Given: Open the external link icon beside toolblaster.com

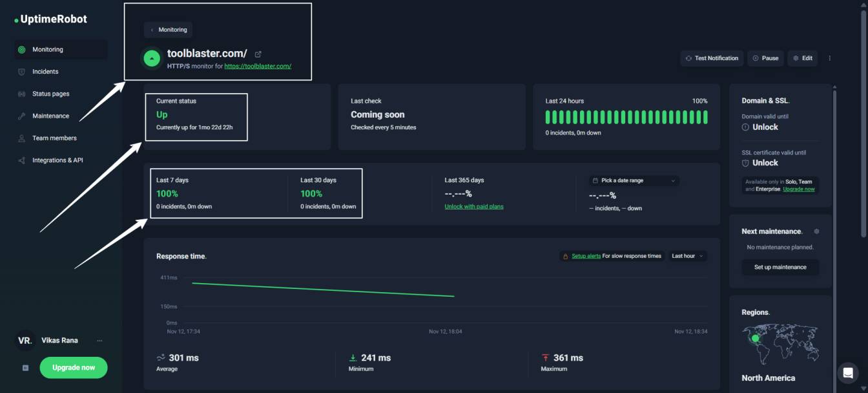Looking at the screenshot, I should click(x=258, y=54).
